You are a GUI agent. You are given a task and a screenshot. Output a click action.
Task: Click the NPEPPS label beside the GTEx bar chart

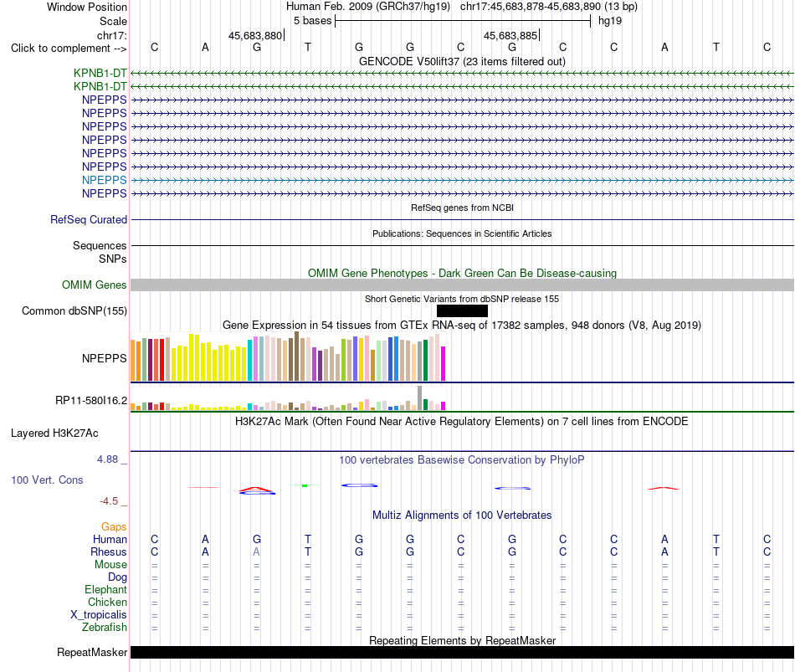point(104,358)
